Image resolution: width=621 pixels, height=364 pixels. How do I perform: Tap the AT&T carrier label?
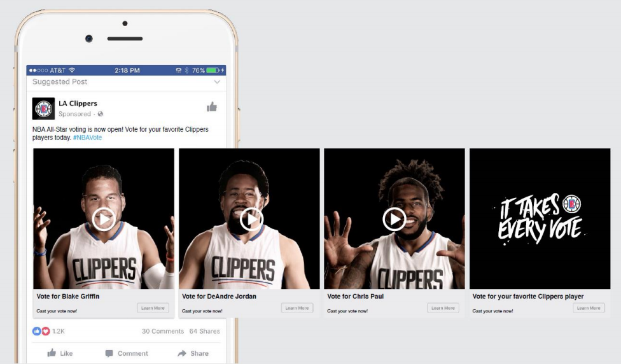coord(57,71)
